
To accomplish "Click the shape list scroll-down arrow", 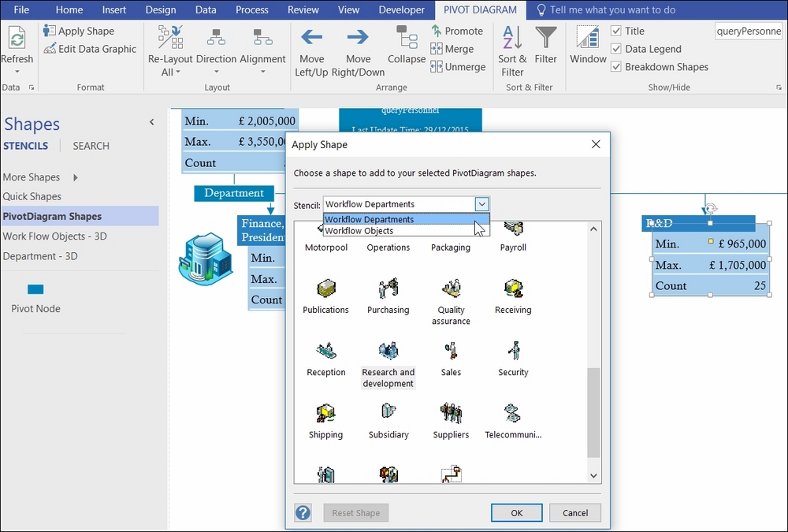I will [593, 475].
